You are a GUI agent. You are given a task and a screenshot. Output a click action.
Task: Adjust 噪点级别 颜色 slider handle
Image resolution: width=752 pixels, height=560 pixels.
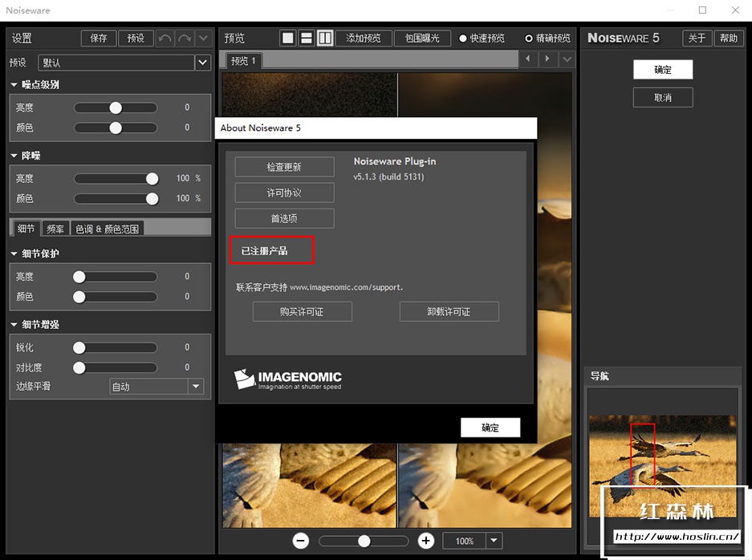[x=116, y=128]
